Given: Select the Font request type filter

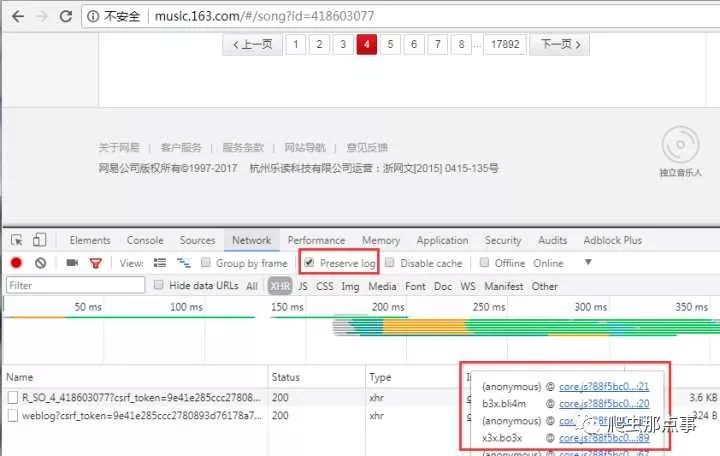Looking at the screenshot, I should click(416, 286).
